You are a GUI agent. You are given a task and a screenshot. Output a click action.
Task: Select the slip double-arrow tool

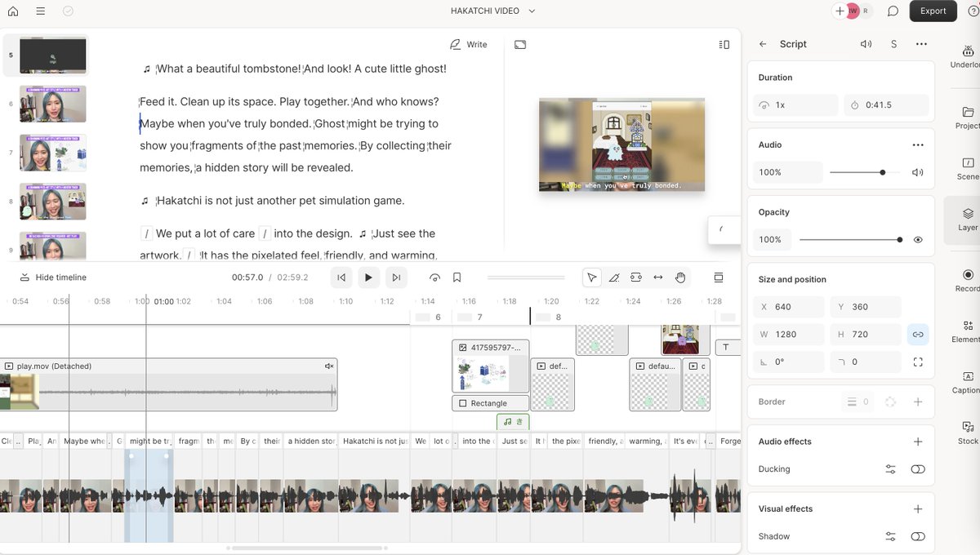(x=657, y=277)
